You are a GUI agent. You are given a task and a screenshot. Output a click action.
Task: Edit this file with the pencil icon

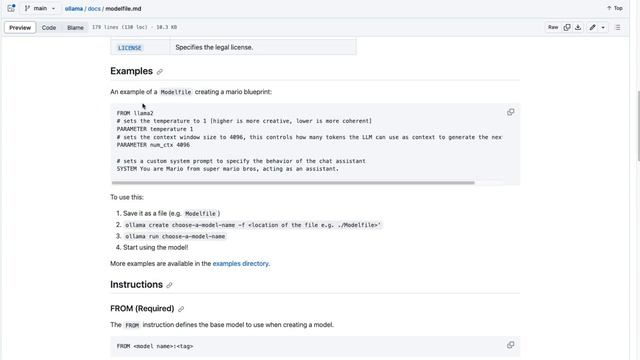coord(592,27)
